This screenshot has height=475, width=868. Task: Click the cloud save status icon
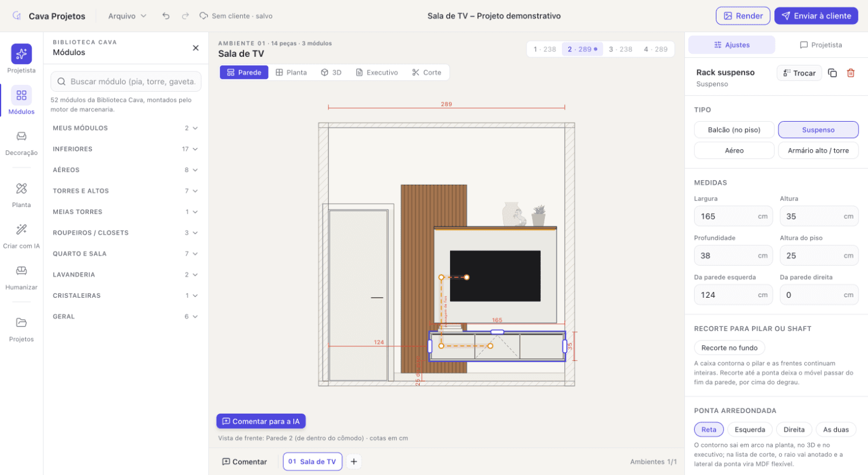click(204, 16)
